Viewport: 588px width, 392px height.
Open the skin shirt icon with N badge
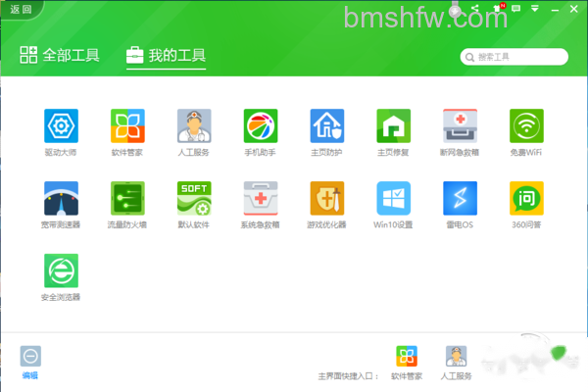coord(499,8)
